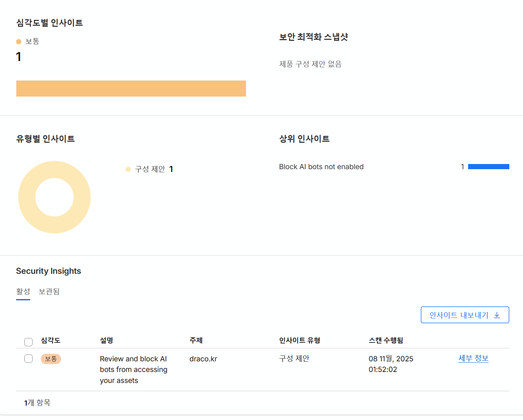Click the 주제 column header
Screen dimensions: 523x420
pyautogui.click(x=196, y=340)
